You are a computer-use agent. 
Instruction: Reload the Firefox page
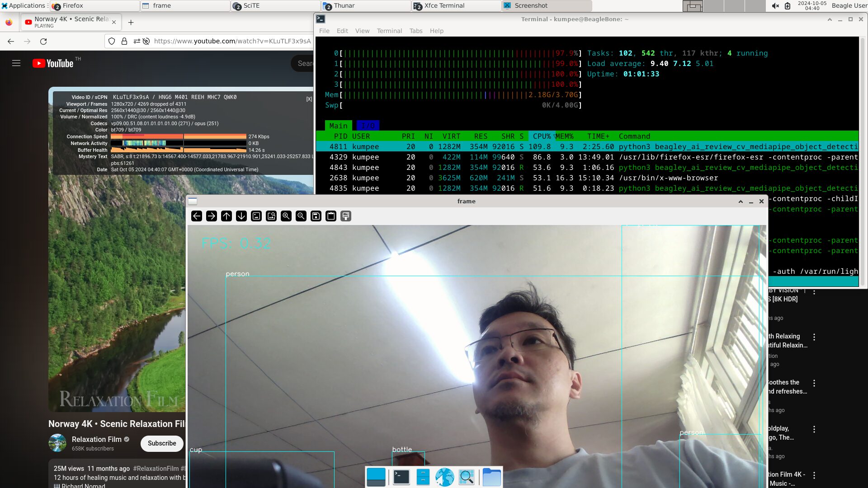[43, 41]
